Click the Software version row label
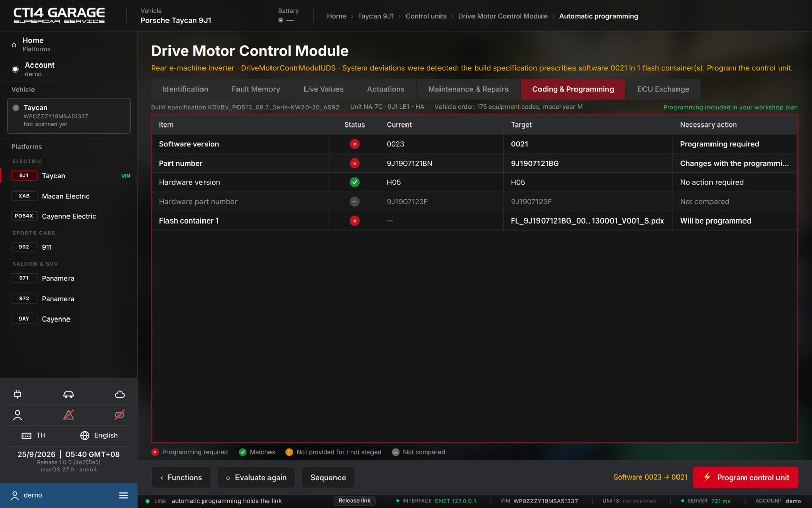 189,144
